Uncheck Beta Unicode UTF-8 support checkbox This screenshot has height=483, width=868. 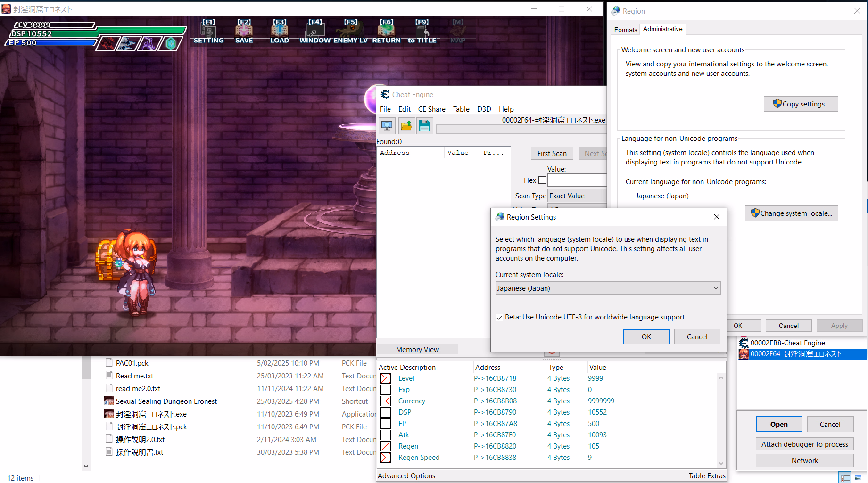point(499,318)
